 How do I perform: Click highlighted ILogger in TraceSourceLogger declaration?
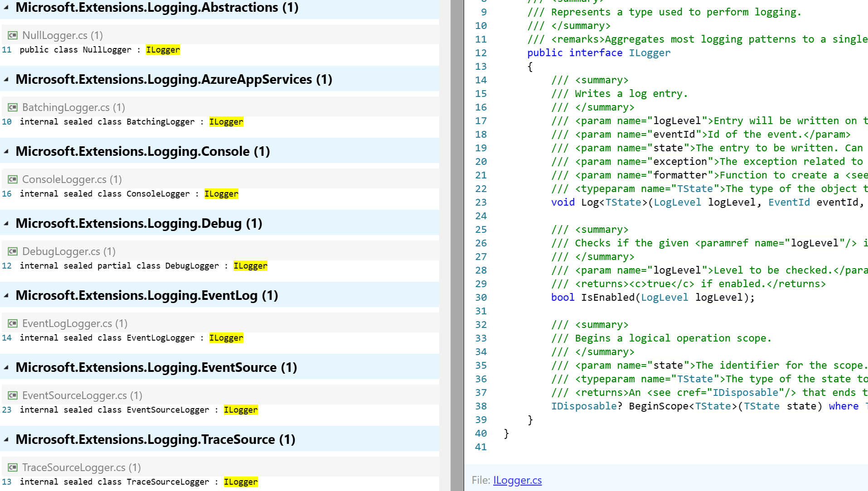tap(241, 482)
